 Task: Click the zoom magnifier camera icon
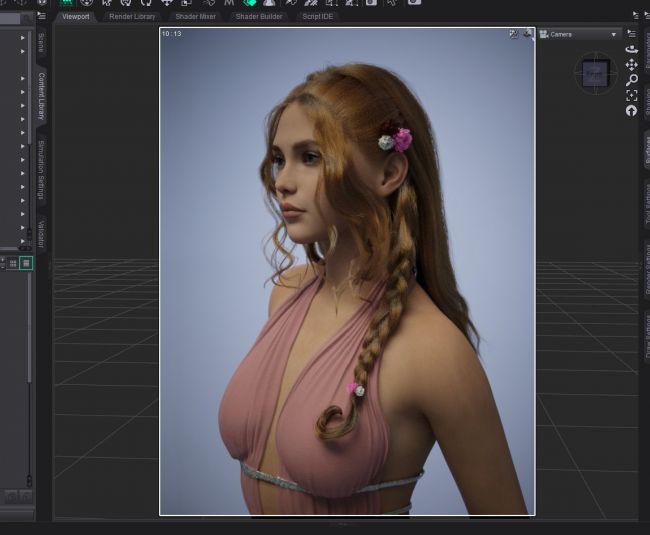[631, 79]
